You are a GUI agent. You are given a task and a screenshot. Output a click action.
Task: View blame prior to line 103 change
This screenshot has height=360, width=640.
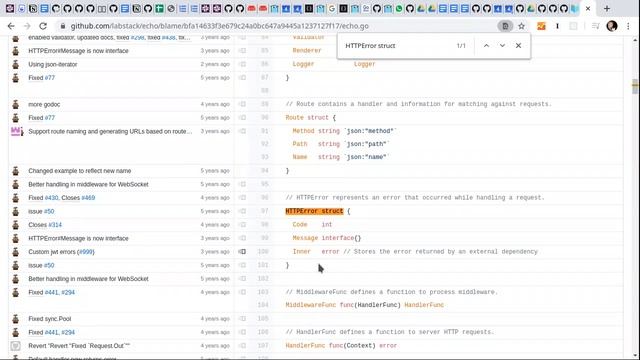[x=242, y=292]
